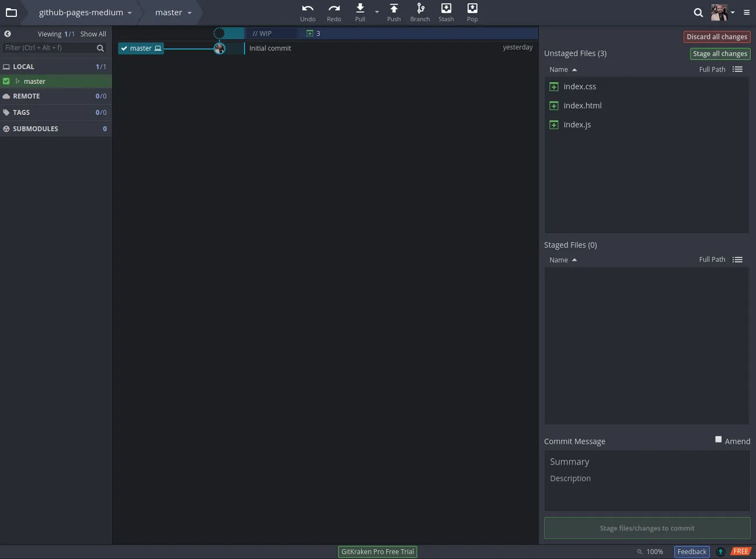Expand the TAGS section
Image resolution: width=756 pixels, height=559 pixels.
(56, 113)
